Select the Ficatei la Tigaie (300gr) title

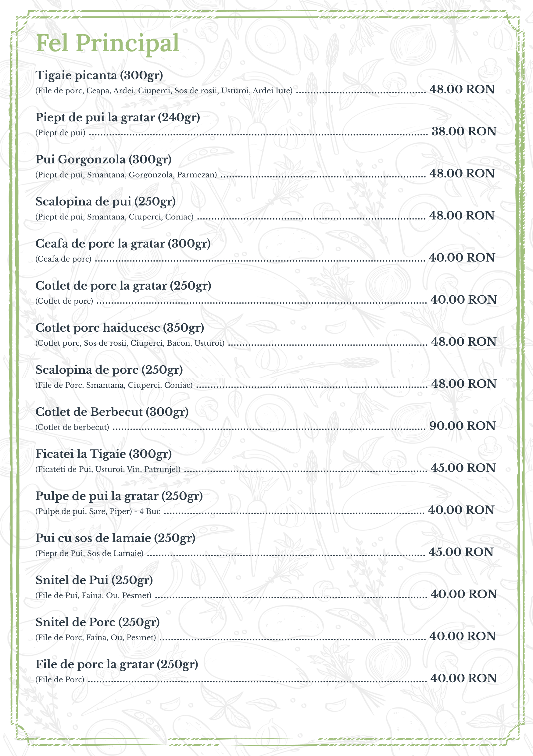[x=103, y=454]
